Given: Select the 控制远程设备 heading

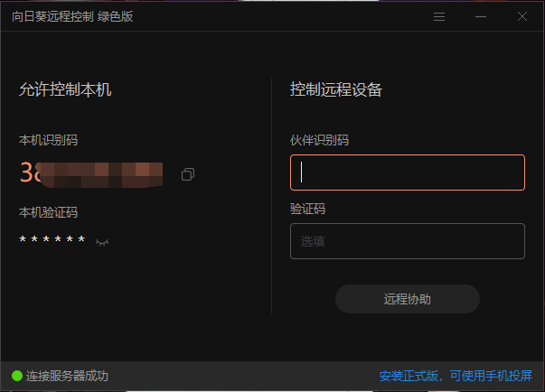Looking at the screenshot, I should tap(335, 89).
